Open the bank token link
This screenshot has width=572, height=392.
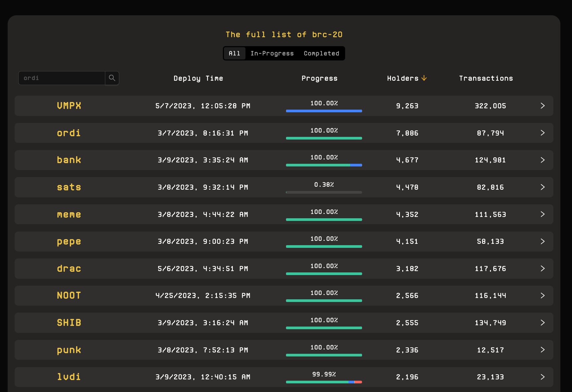coord(69,160)
